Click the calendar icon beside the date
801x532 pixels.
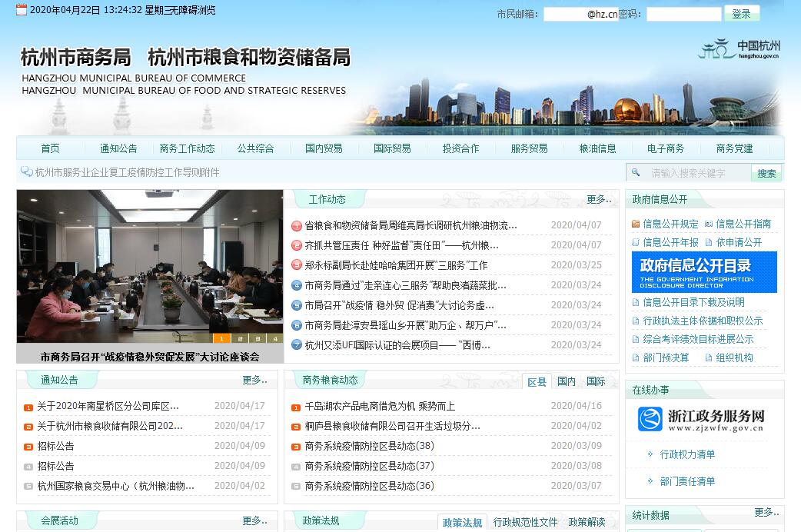point(22,10)
